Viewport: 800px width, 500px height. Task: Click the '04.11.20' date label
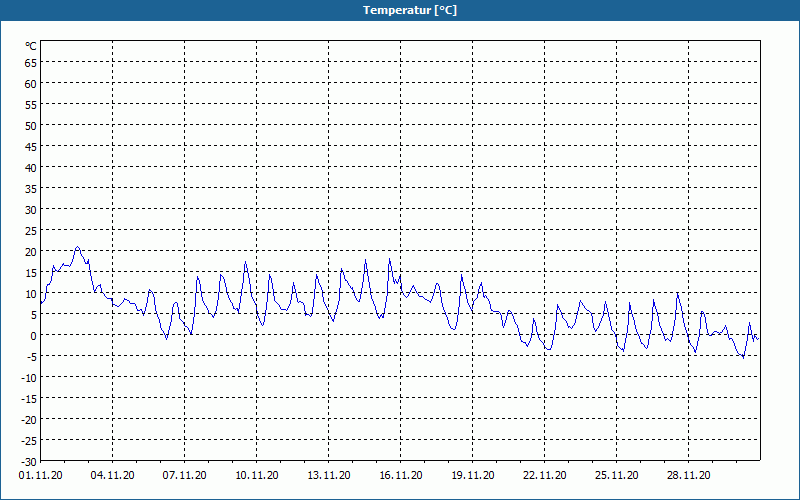[x=113, y=475]
